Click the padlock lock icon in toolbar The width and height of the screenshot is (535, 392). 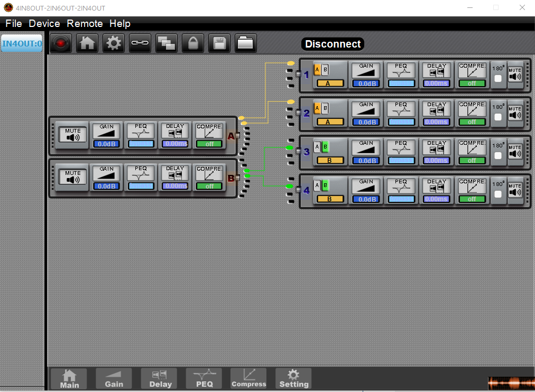(193, 43)
